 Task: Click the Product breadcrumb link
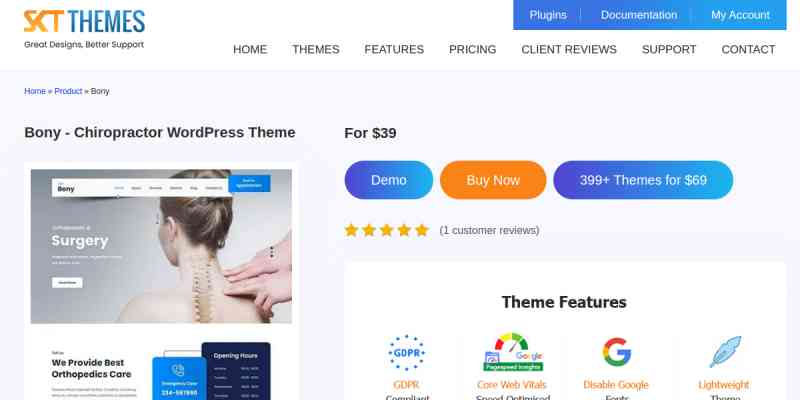pyautogui.click(x=68, y=91)
